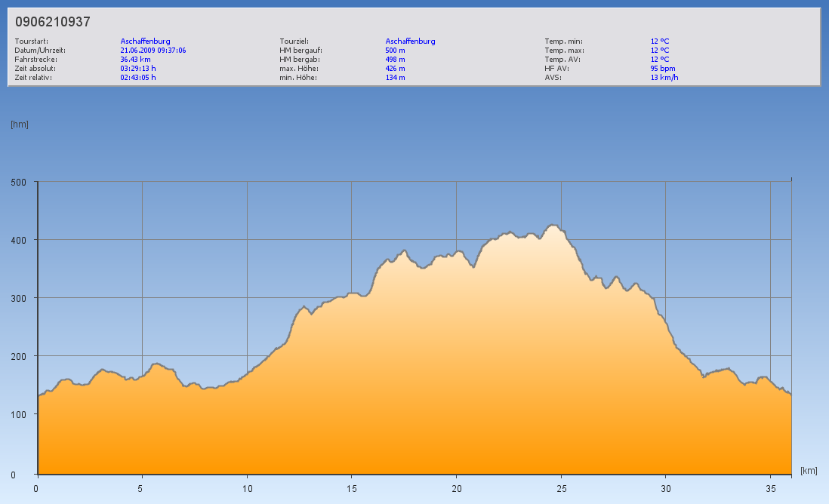829x504 pixels.
Task: Click the Temp. AV label
Action: click(x=564, y=59)
